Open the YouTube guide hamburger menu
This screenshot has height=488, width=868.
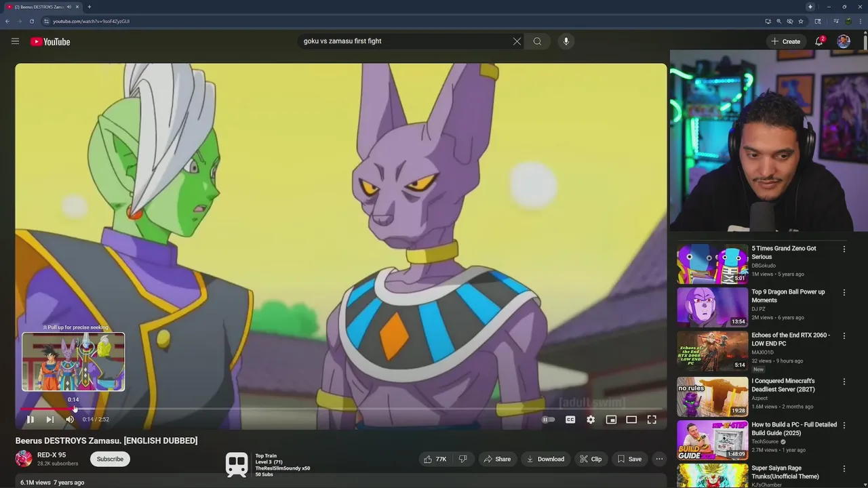coord(15,41)
